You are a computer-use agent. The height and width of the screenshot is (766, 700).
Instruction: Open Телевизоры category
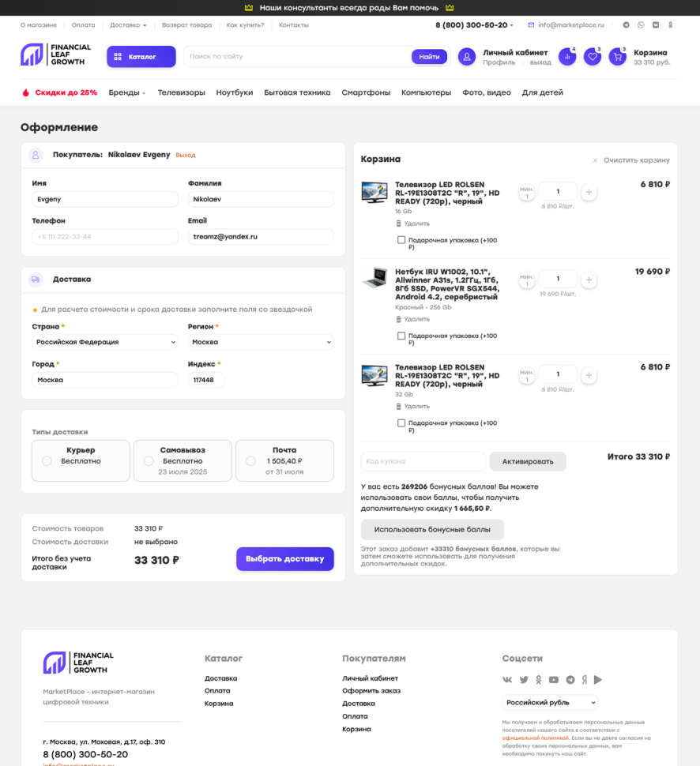(182, 92)
